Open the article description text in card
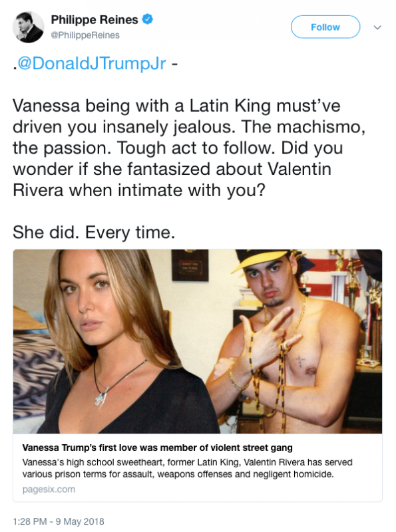Screen dimensions: 396x532 coord(187,468)
